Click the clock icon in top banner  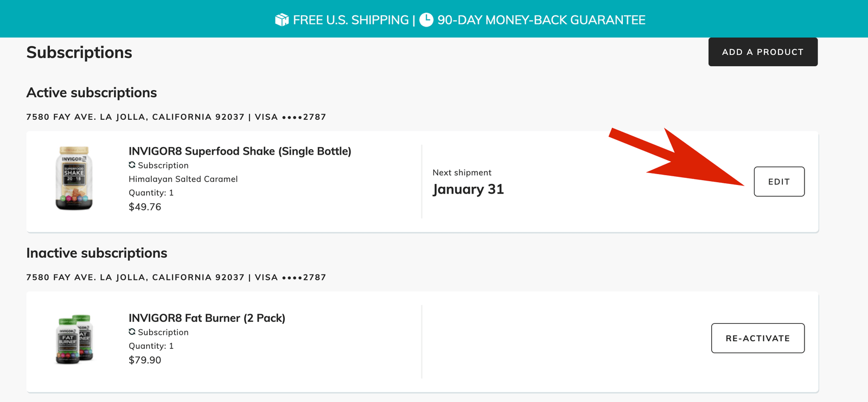(x=426, y=20)
